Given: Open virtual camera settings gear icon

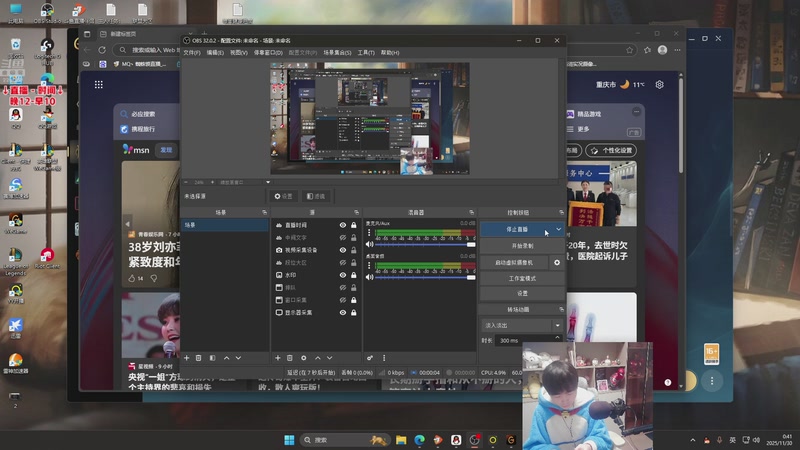Looking at the screenshot, I should pyautogui.click(x=557, y=262).
